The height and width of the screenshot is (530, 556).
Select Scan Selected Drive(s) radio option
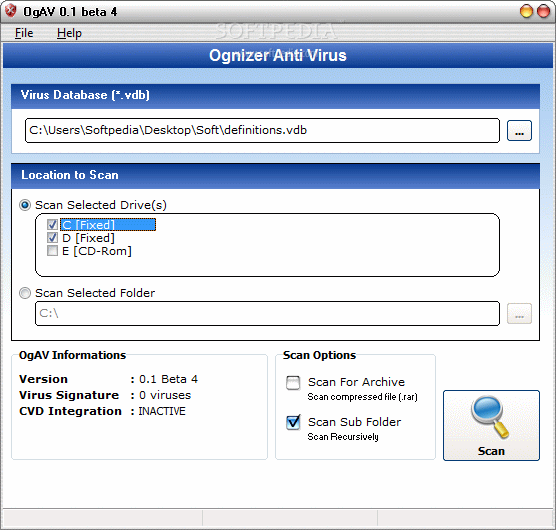tap(25, 205)
